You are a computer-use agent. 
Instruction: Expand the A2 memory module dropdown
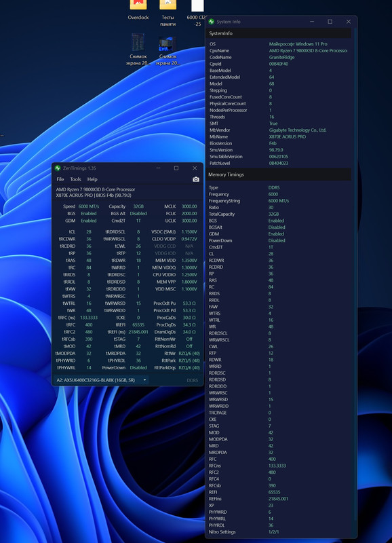(101, 380)
